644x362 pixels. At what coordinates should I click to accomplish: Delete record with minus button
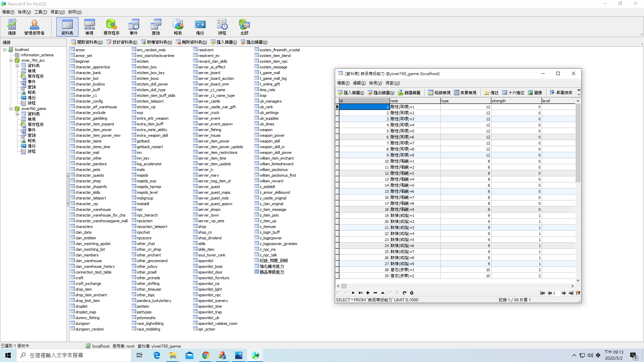coord(375,293)
